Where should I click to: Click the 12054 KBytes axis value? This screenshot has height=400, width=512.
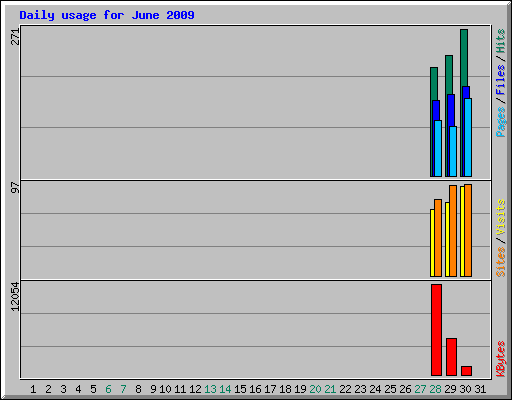pyautogui.click(x=15, y=297)
